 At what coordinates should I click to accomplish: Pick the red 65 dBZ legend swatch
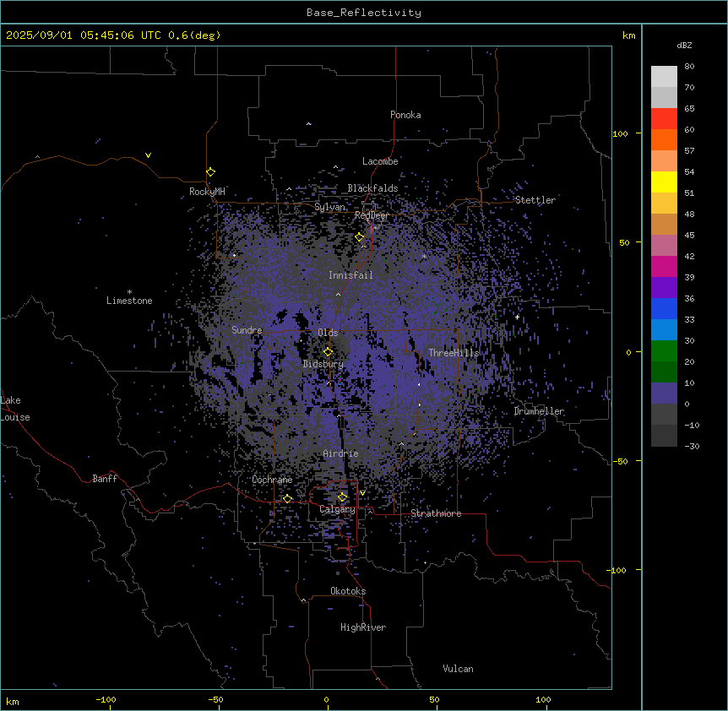pos(664,119)
